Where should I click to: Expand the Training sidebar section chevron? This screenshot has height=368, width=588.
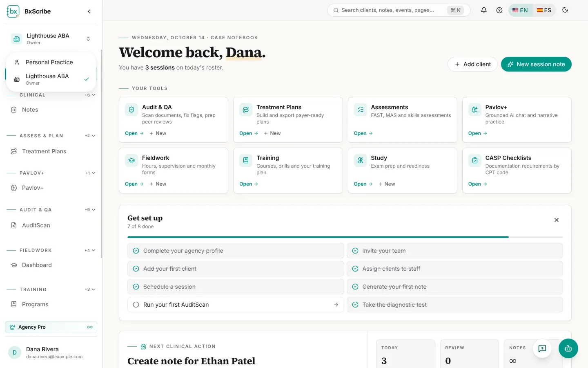point(94,289)
